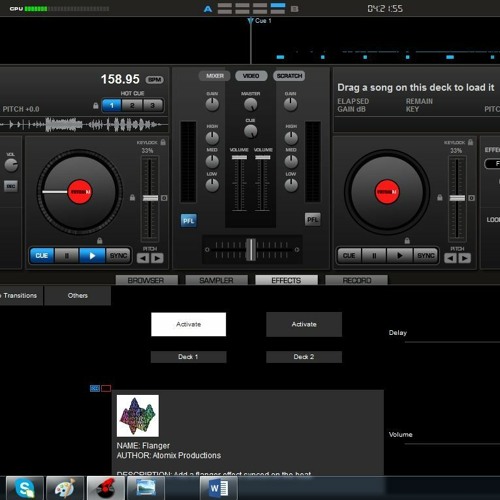
Task: Switch to the BROWSER tab
Action: point(146,280)
